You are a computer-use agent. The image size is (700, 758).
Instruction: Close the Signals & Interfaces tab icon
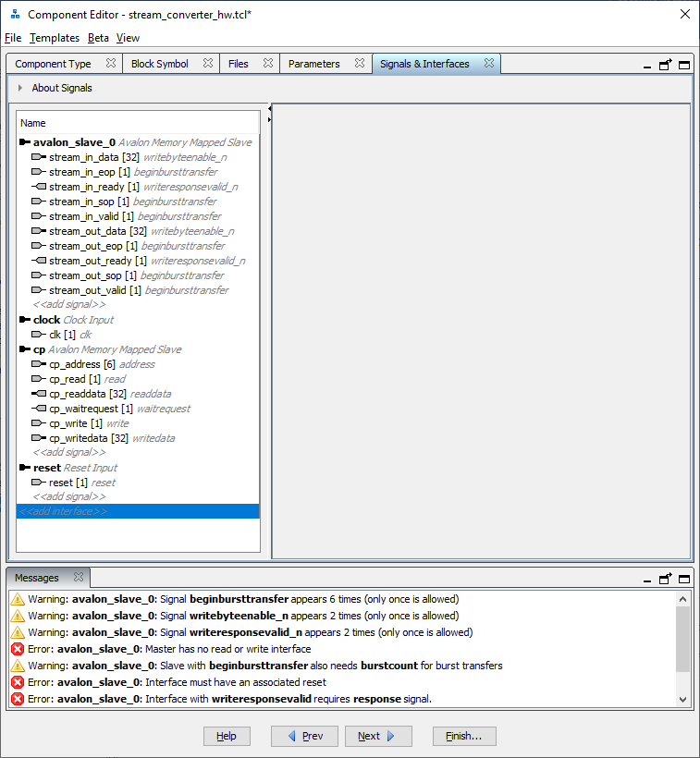click(489, 64)
